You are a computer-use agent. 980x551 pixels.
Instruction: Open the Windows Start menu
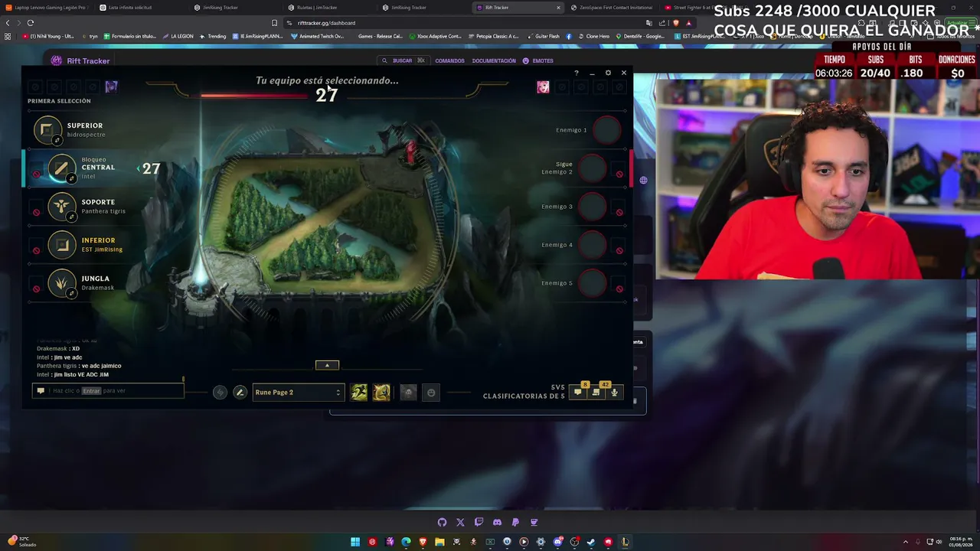(x=355, y=543)
